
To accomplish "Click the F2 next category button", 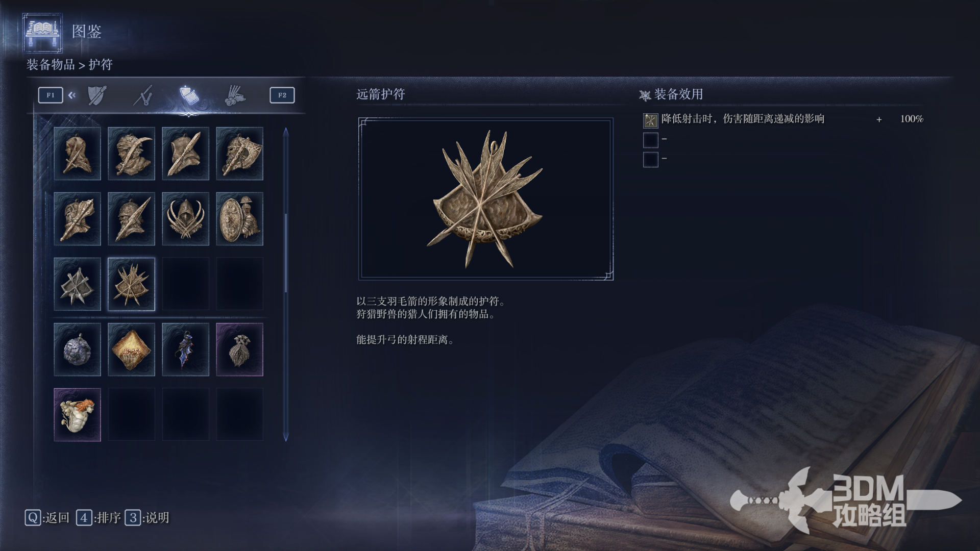I will click(x=282, y=95).
